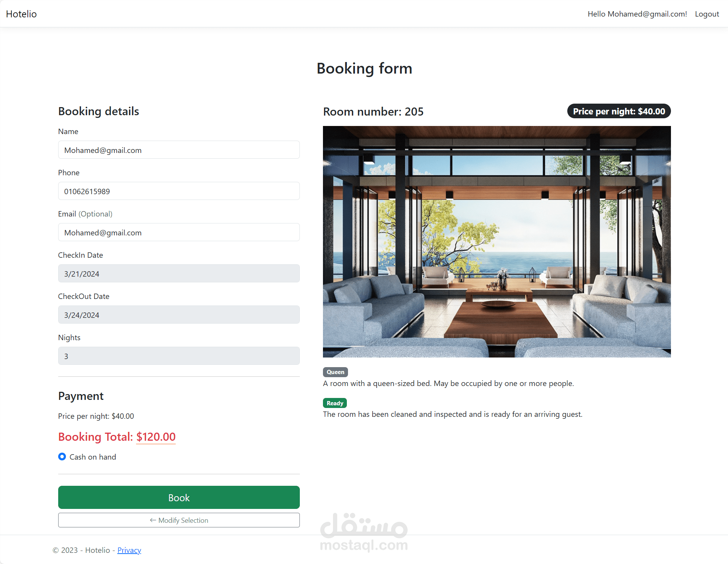728x564 pixels.
Task: Select the Cash on hand radio button
Action: 62,457
